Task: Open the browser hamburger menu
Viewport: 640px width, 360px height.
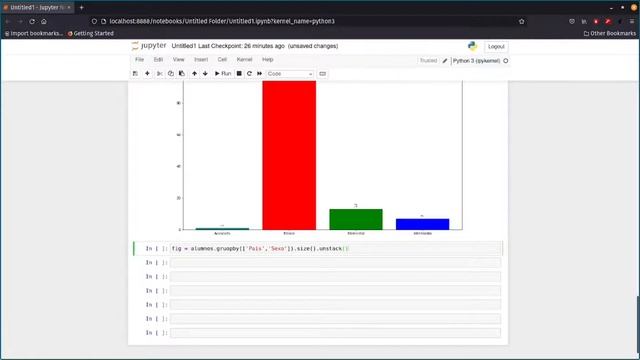Action: (x=632, y=21)
